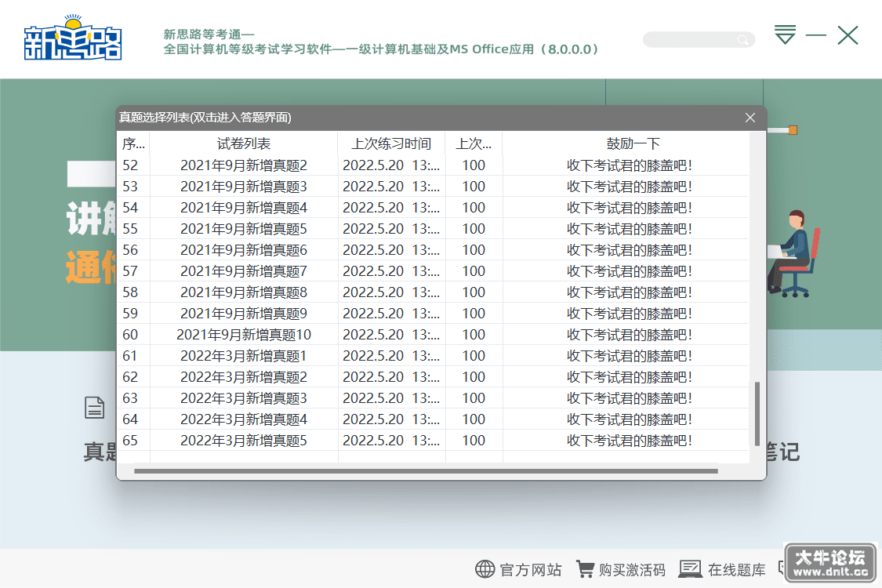Click the practice time in row 61
The height and width of the screenshot is (588, 882).
(x=391, y=356)
